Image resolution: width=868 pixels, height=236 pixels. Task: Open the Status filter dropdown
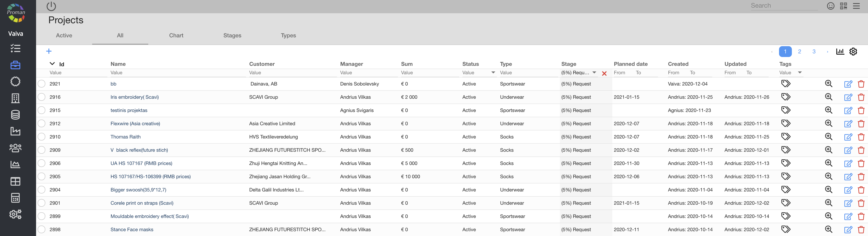pos(493,73)
